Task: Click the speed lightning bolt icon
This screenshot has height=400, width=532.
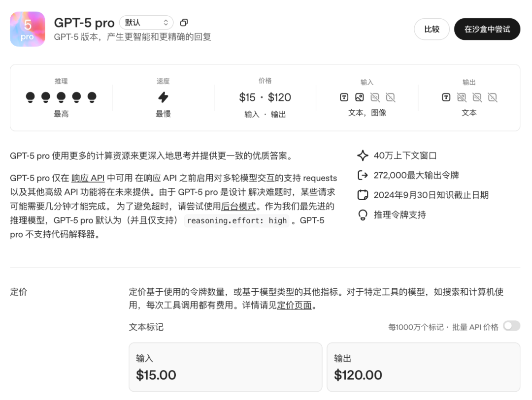Action: [163, 97]
